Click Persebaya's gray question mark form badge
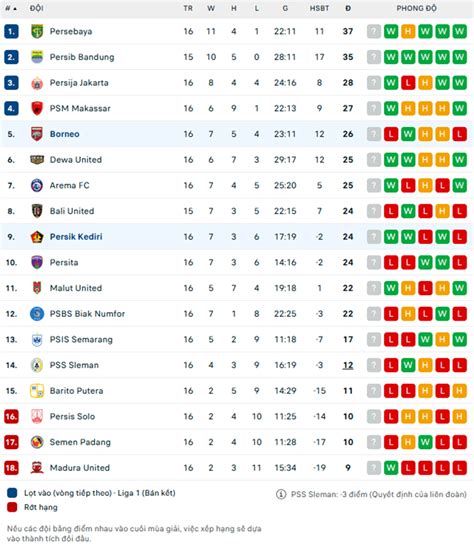 point(374,31)
